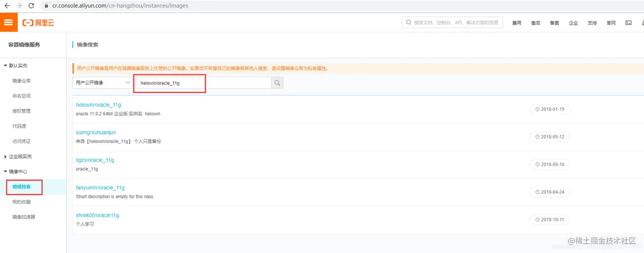Reload the page with refresh icon
Screen dimensions: 644x253
(x=32, y=6)
